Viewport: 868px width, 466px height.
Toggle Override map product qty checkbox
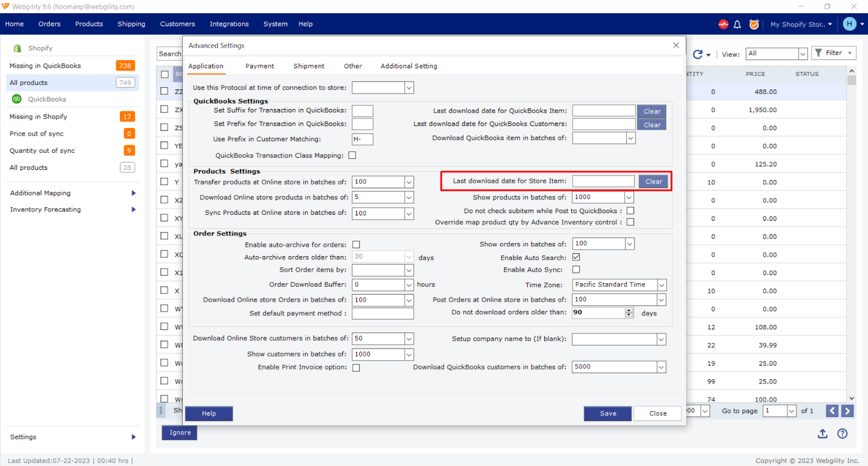coord(630,222)
